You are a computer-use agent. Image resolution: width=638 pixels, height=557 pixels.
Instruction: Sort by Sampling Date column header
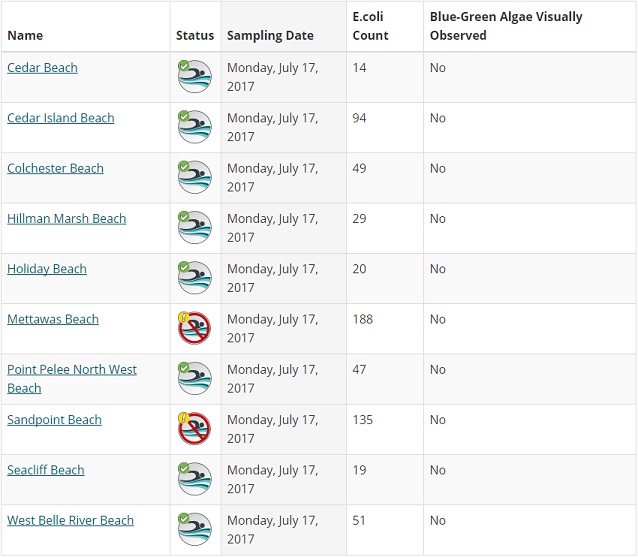tap(270, 35)
